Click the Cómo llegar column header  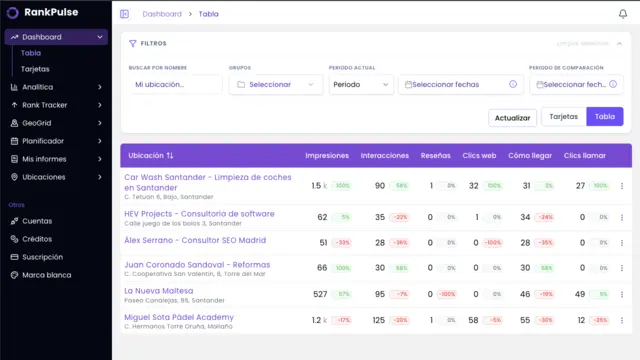pyautogui.click(x=530, y=156)
